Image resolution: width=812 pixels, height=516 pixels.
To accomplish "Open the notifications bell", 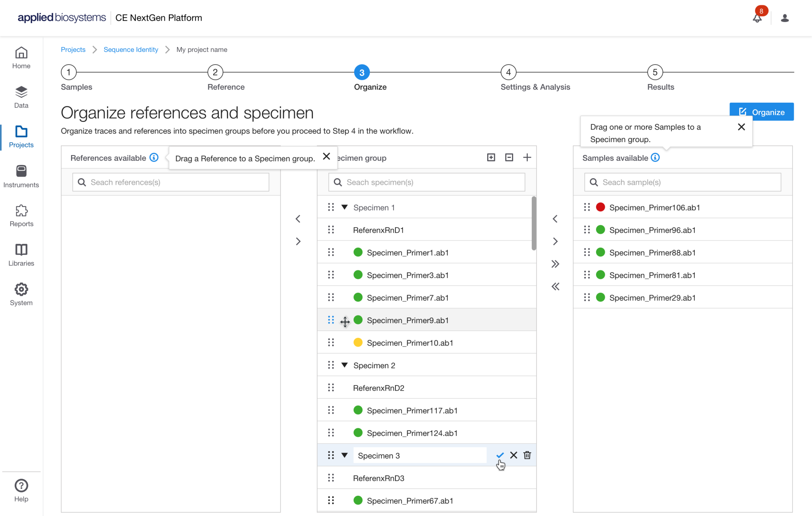I will pos(757,18).
